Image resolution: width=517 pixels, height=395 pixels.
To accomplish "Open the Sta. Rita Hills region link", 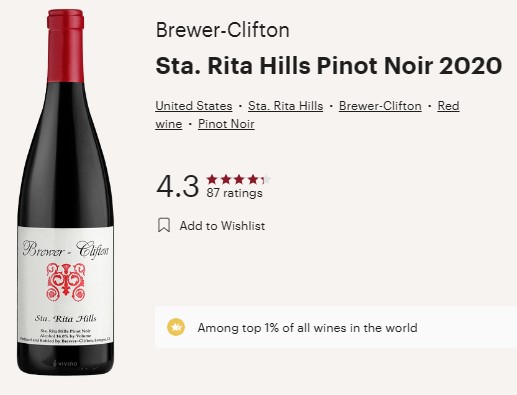I will 286,106.
